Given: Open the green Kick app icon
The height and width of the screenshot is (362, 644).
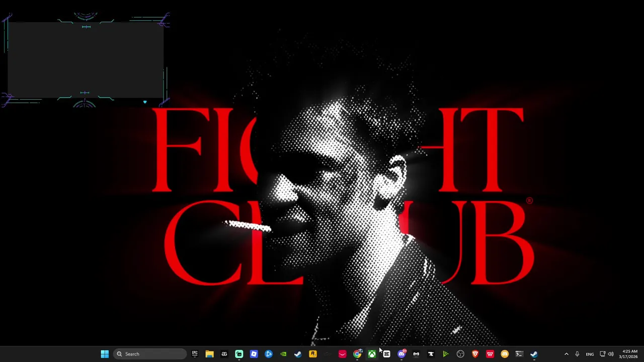Looking at the screenshot, I should coord(239,354).
